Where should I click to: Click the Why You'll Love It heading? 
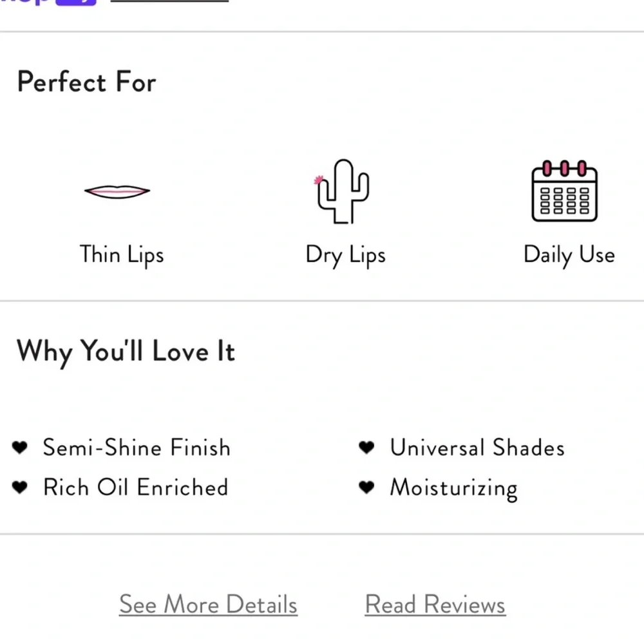coord(126,352)
